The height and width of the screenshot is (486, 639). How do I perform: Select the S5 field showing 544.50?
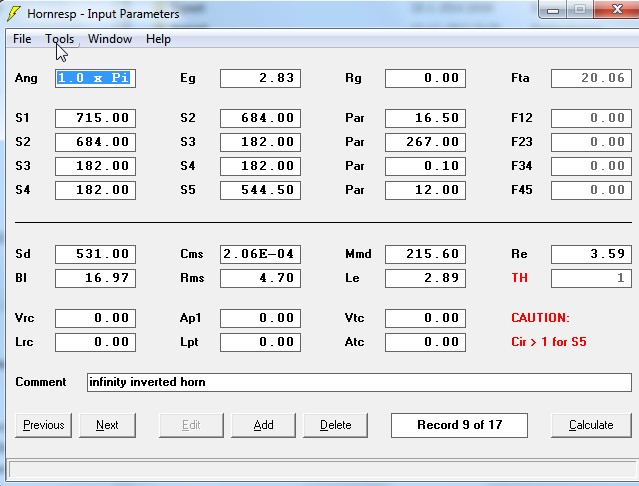point(260,190)
